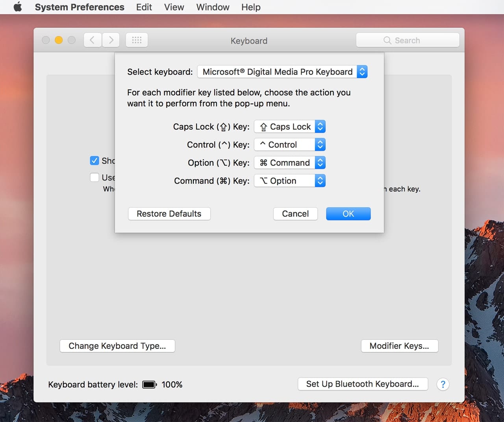Open the Select keyboard dropdown
Viewport: 504px width, 422px height.
[282, 72]
